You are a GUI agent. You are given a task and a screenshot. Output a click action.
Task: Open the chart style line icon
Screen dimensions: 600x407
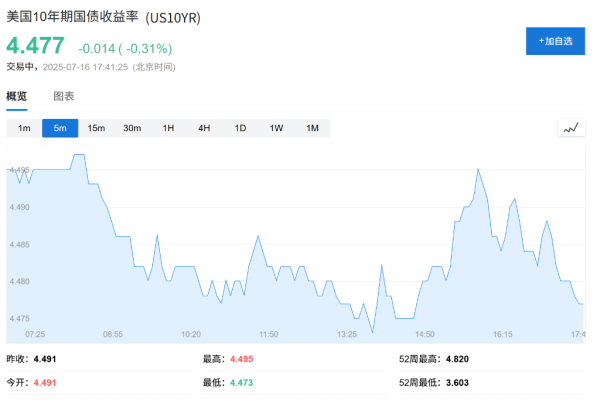pos(571,128)
